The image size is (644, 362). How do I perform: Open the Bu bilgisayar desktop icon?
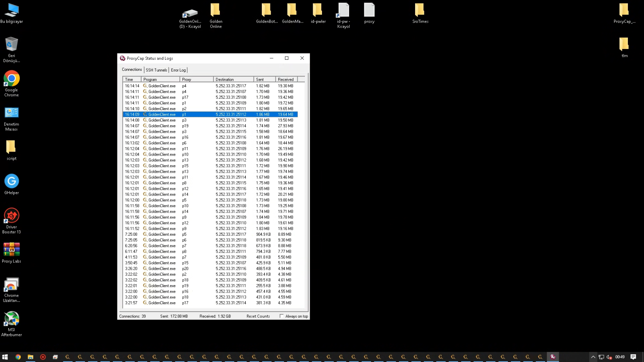pyautogui.click(x=11, y=13)
